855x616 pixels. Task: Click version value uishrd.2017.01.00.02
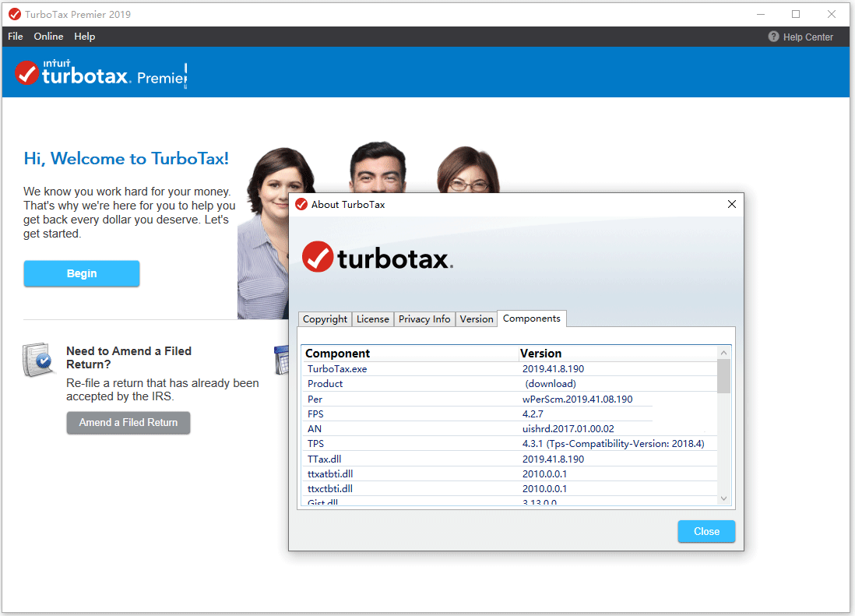pos(568,429)
